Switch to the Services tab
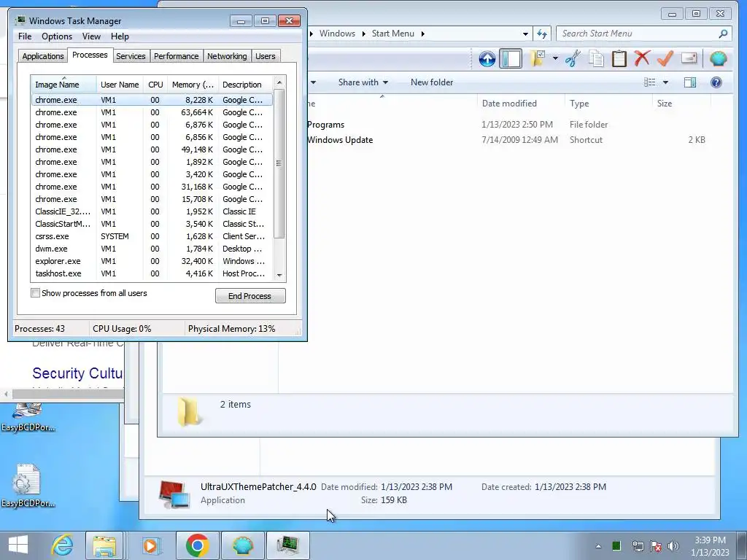The width and height of the screenshot is (747, 560). pos(131,56)
